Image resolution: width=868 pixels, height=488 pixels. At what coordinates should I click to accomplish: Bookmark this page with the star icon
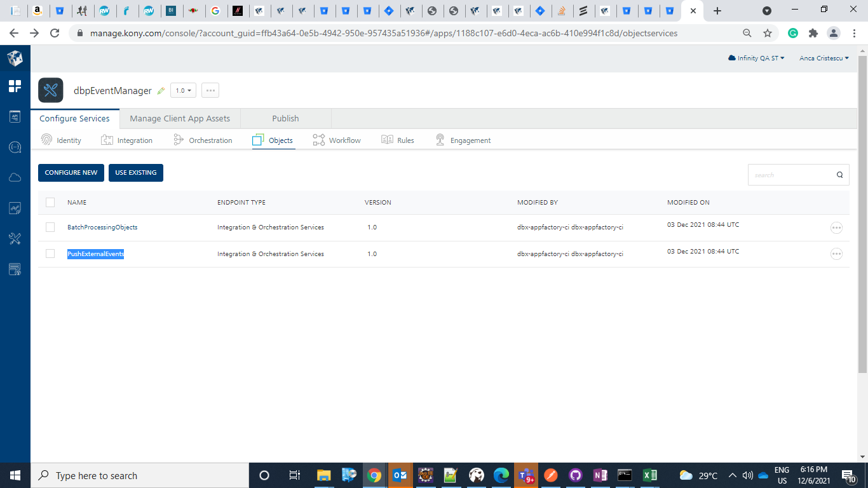click(768, 33)
